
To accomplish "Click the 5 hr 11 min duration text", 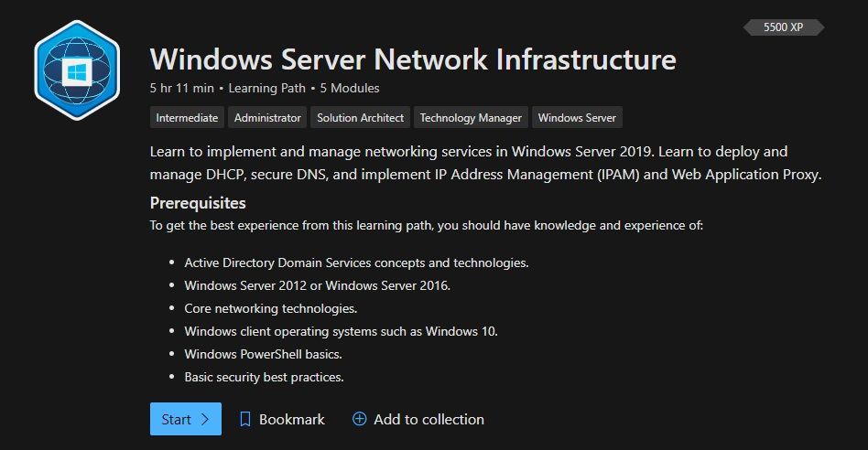I will tap(181, 89).
